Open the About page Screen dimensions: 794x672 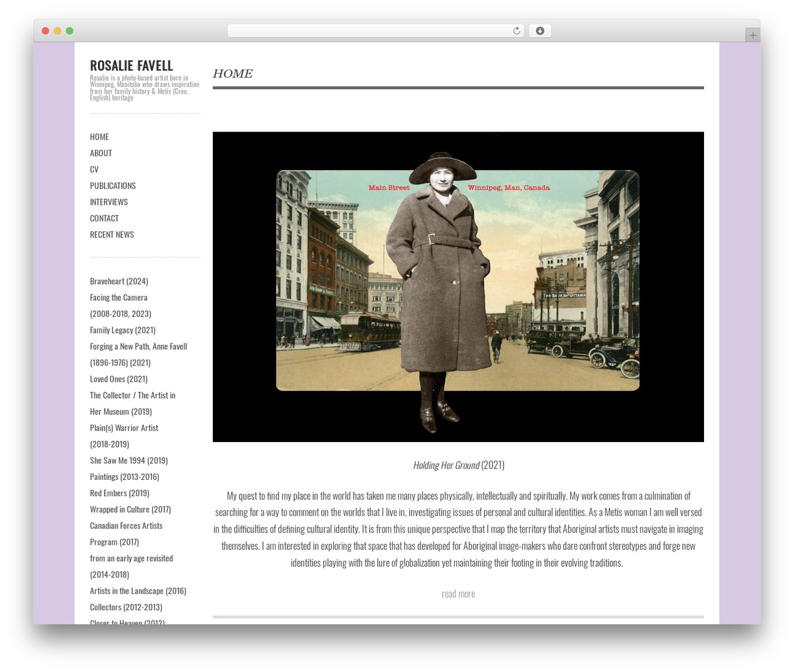(x=100, y=153)
